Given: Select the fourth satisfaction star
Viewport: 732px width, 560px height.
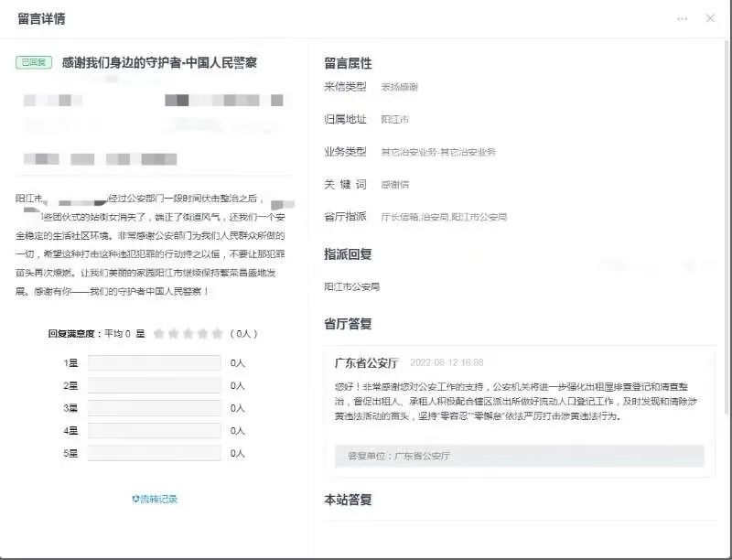Looking at the screenshot, I should click(x=202, y=334).
